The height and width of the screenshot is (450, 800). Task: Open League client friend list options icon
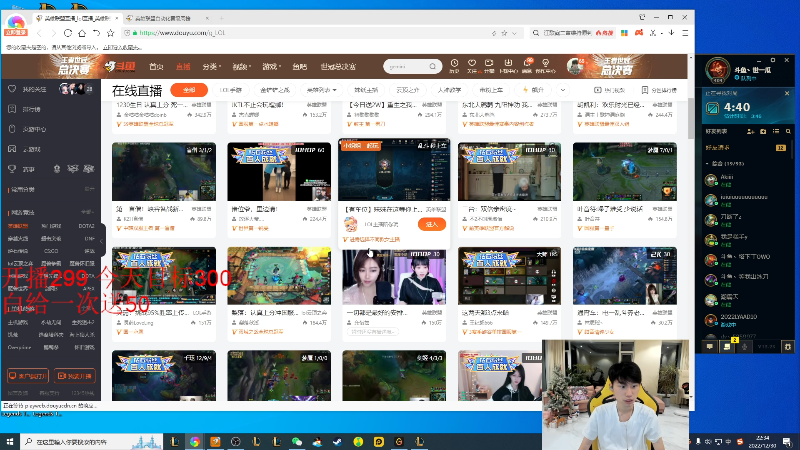point(776,132)
